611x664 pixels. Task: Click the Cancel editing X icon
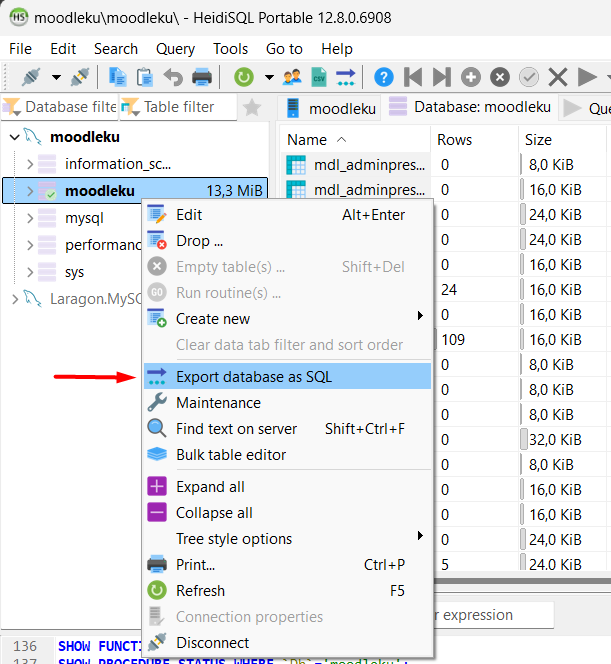coord(558,77)
